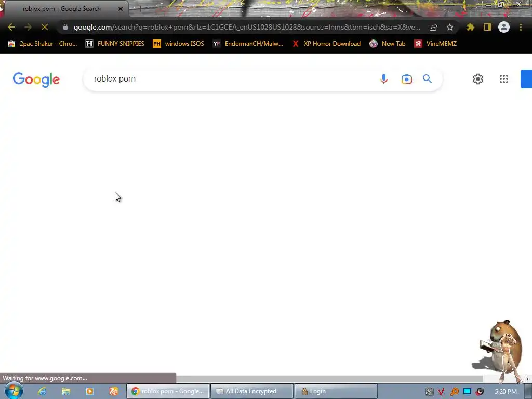Click the forward navigation arrow

[x=28, y=27]
